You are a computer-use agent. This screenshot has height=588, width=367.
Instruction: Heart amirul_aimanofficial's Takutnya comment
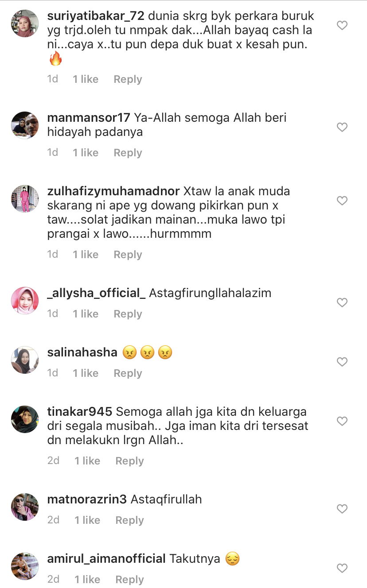[342, 569]
